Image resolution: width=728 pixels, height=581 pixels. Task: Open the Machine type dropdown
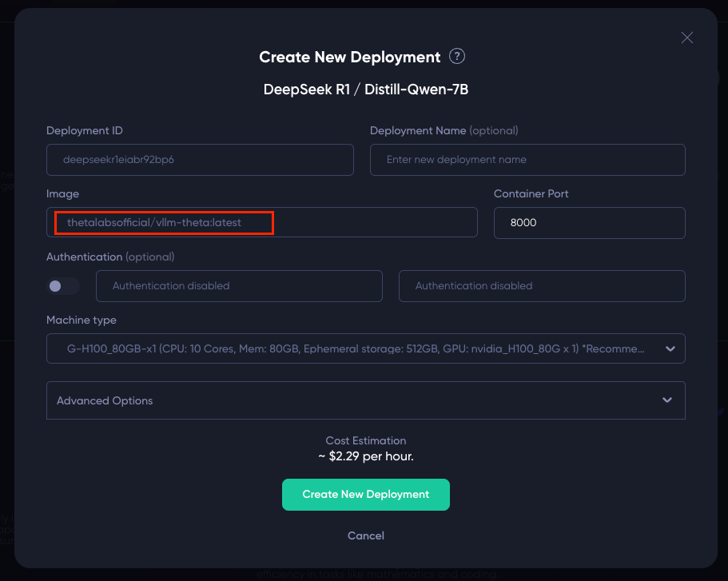point(366,348)
